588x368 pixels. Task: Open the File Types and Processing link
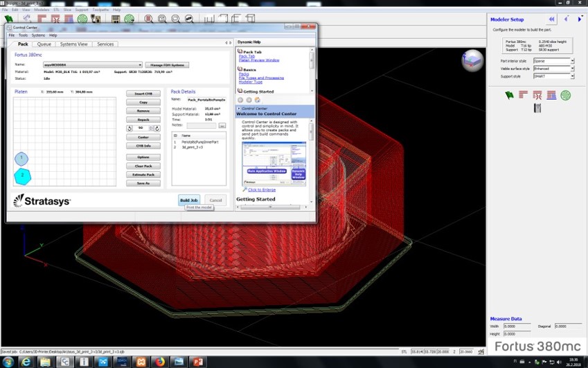(261, 78)
